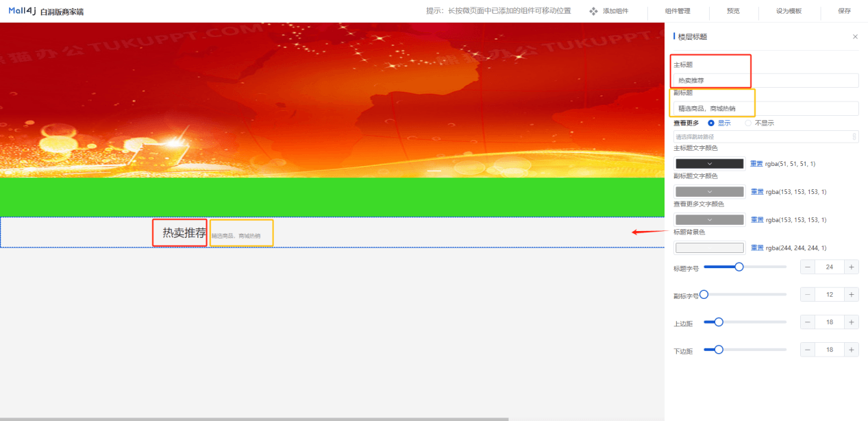Click the link icon in 跳转路径 field

click(854, 136)
